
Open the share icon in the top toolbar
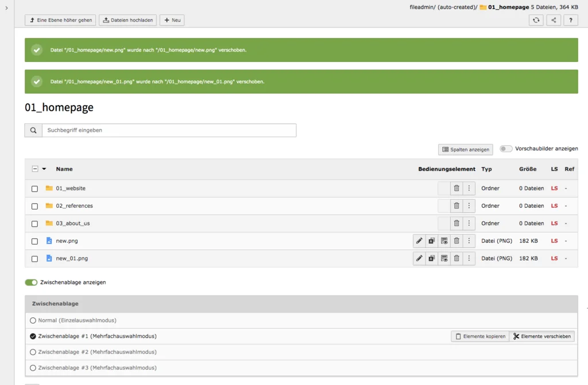(x=552, y=20)
